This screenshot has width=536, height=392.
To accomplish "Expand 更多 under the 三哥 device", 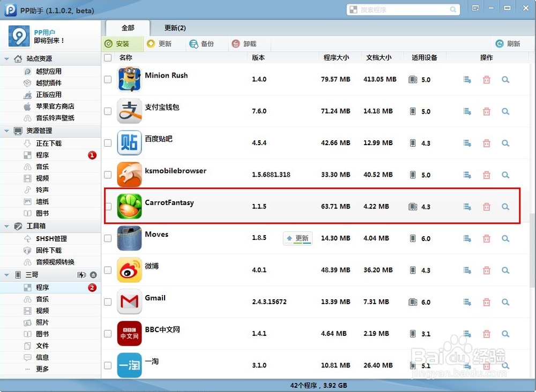I will click(x=42, y=369).
